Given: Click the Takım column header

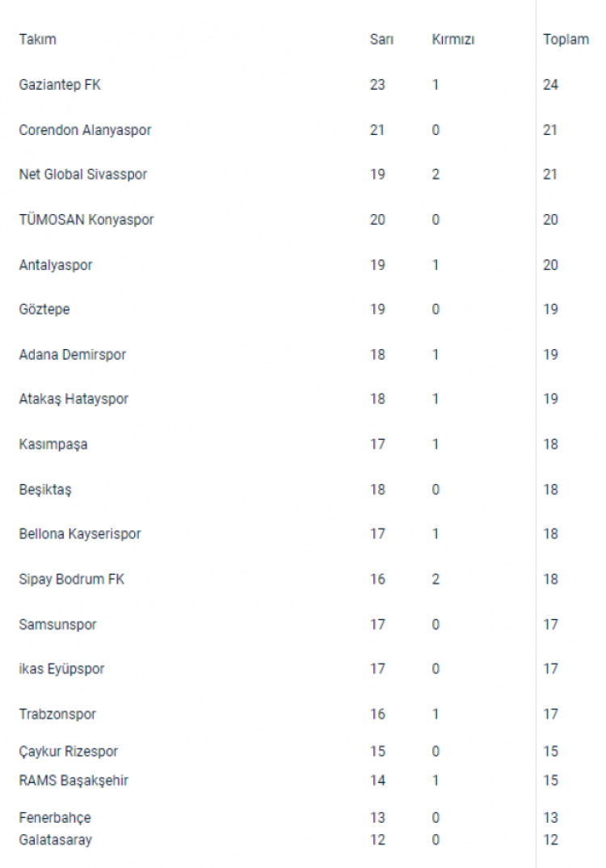Looking at the screenshot, I should coord(37,40).
